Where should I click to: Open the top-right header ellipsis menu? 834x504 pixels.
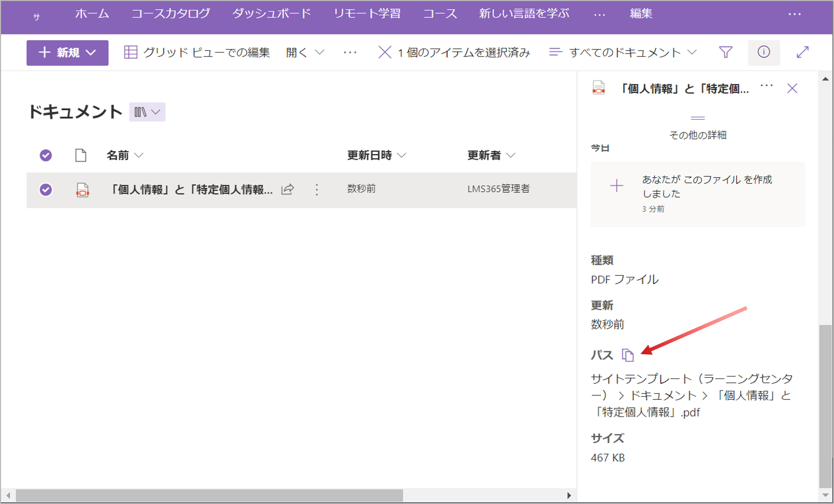pos(794,14)
